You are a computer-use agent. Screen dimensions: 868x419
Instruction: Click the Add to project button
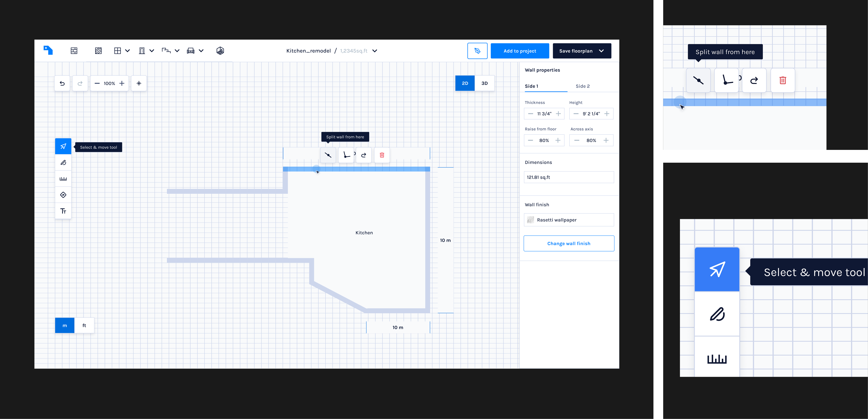[x=520, y=51]
